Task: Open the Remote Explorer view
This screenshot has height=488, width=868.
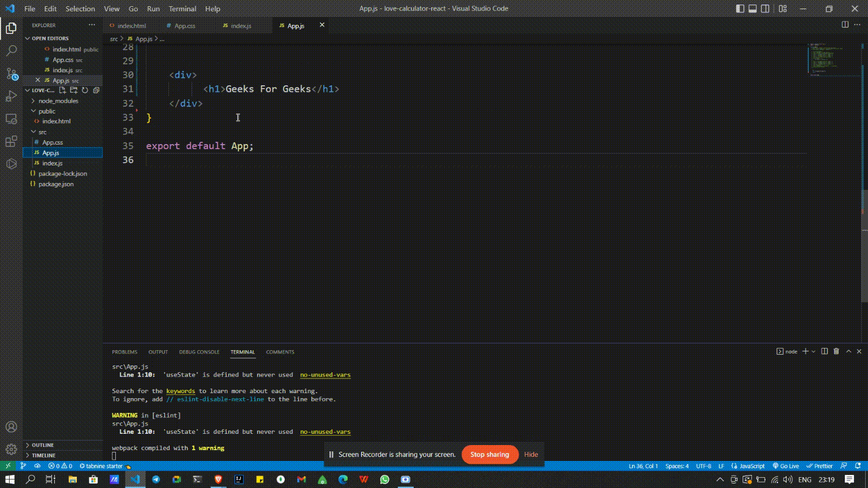Action: [11, 119]
